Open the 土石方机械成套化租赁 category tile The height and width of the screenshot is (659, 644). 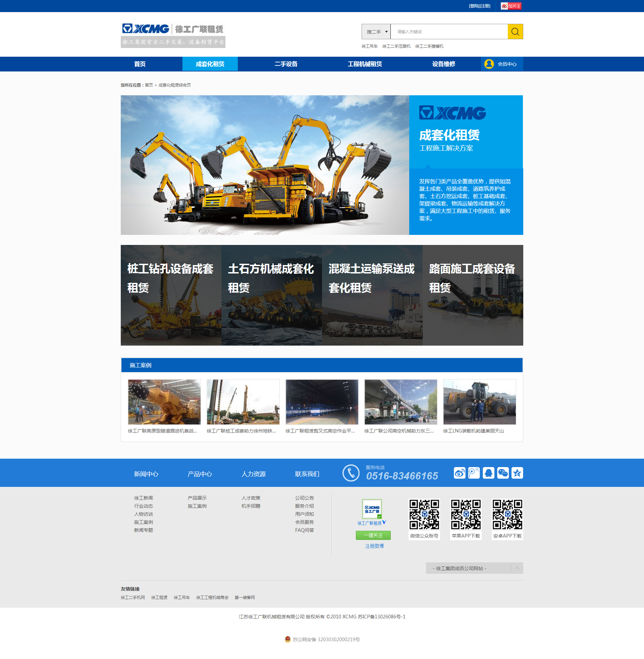271,295
